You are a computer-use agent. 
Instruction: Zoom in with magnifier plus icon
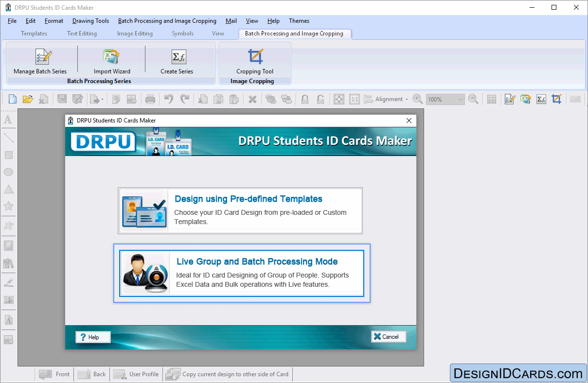click(417, 99)
